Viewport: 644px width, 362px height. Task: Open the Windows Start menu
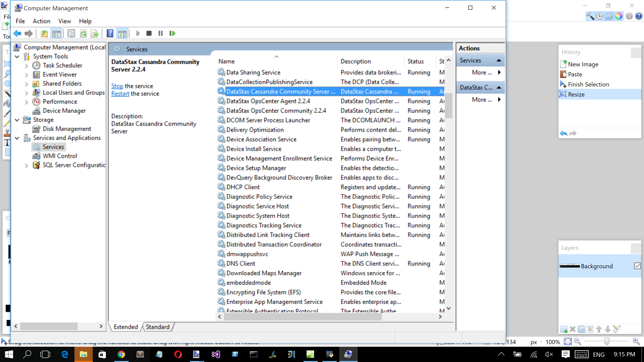point(9,354)
